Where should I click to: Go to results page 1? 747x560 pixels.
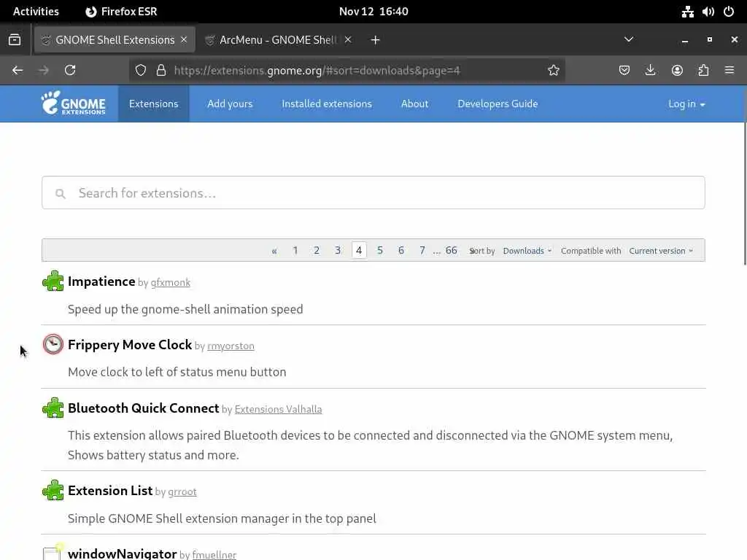point(295,251)
